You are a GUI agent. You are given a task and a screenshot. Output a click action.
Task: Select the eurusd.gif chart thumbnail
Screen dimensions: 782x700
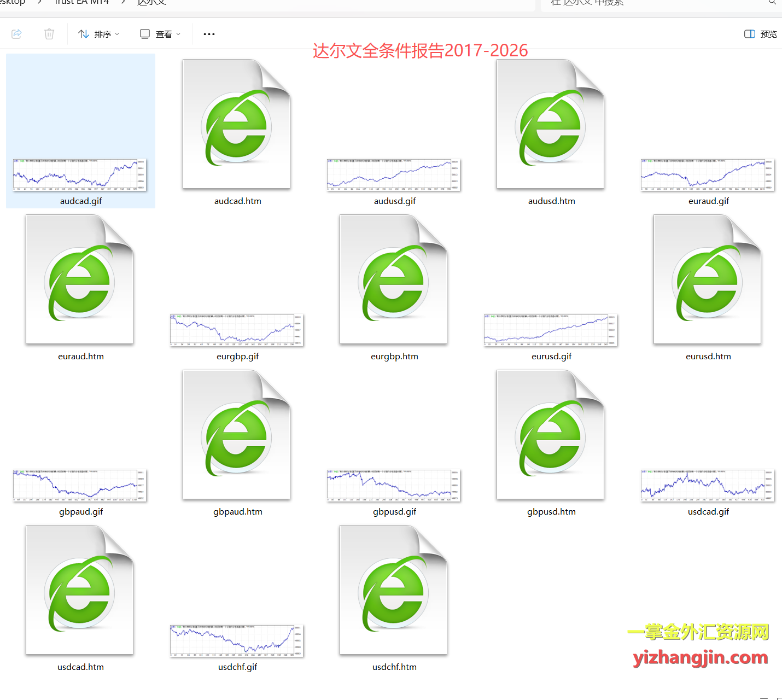551,330
